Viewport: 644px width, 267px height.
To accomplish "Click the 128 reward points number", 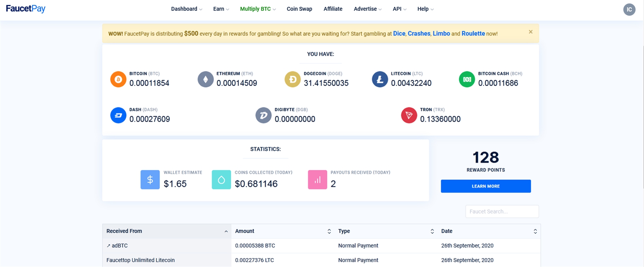I will click(486, 157).
